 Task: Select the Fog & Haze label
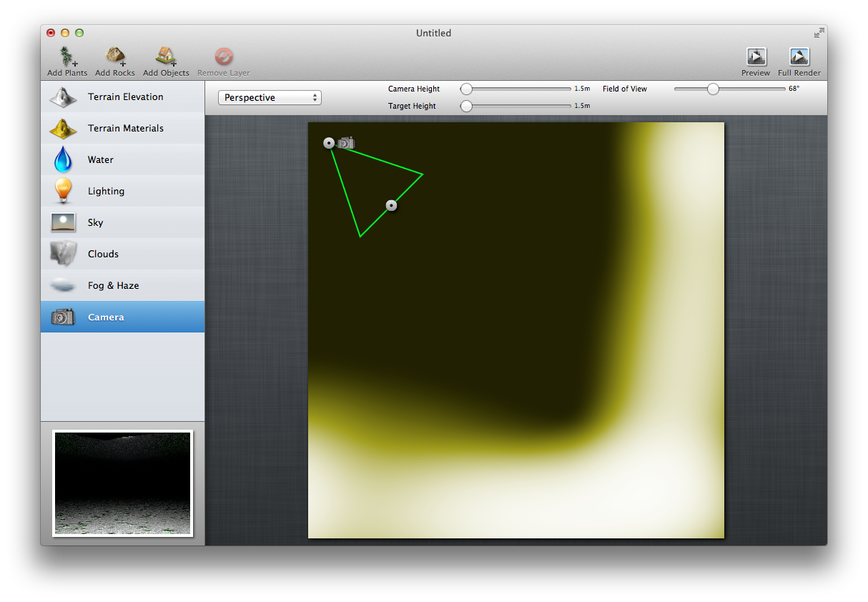pyautogui.click(x=114, y=285)
